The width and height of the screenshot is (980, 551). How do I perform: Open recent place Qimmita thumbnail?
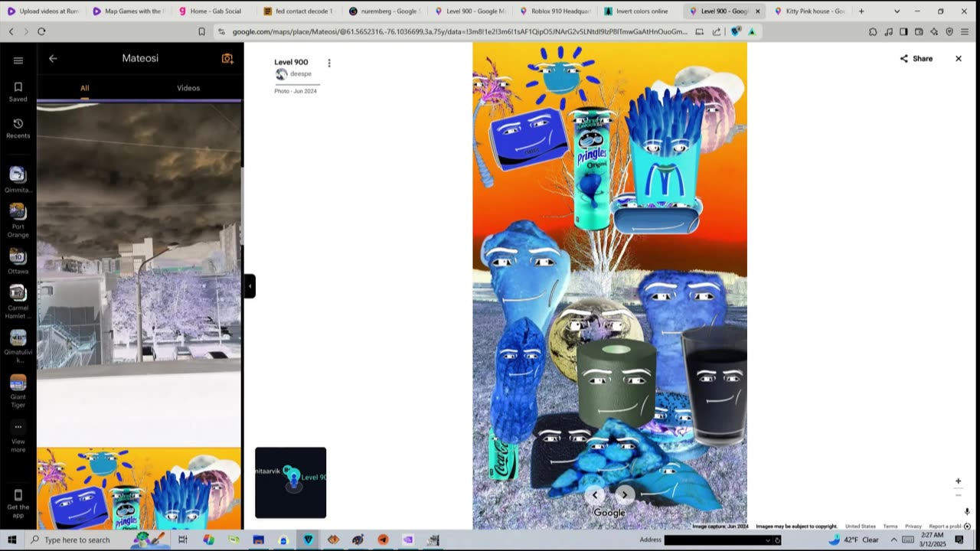point(18,174)
